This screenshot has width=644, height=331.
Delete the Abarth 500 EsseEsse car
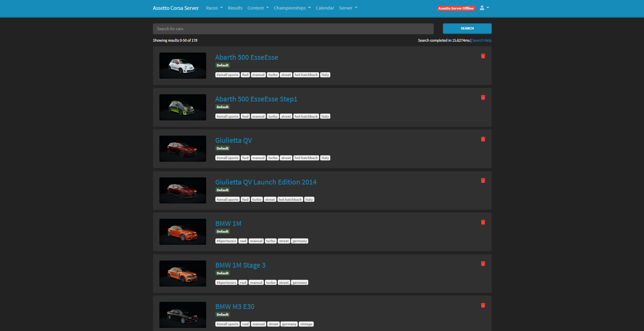[x=483, y=56]
